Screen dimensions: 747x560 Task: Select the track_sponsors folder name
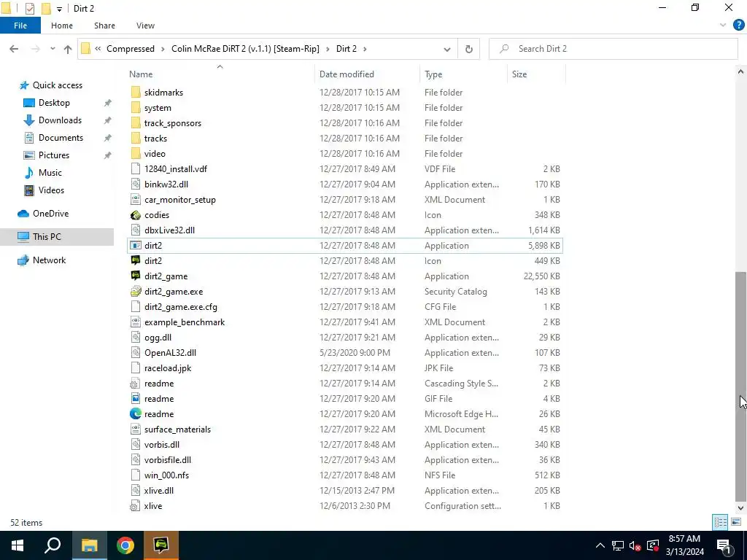(172, 123)
